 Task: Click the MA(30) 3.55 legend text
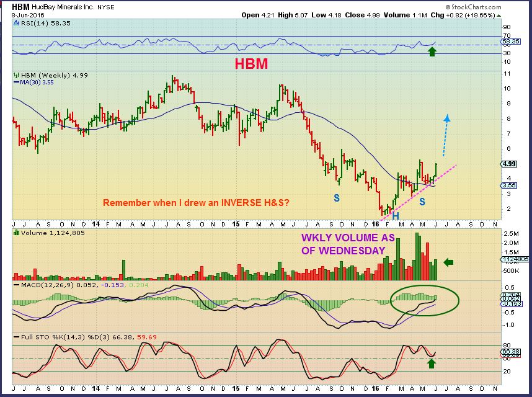click(x=37, y=82)
